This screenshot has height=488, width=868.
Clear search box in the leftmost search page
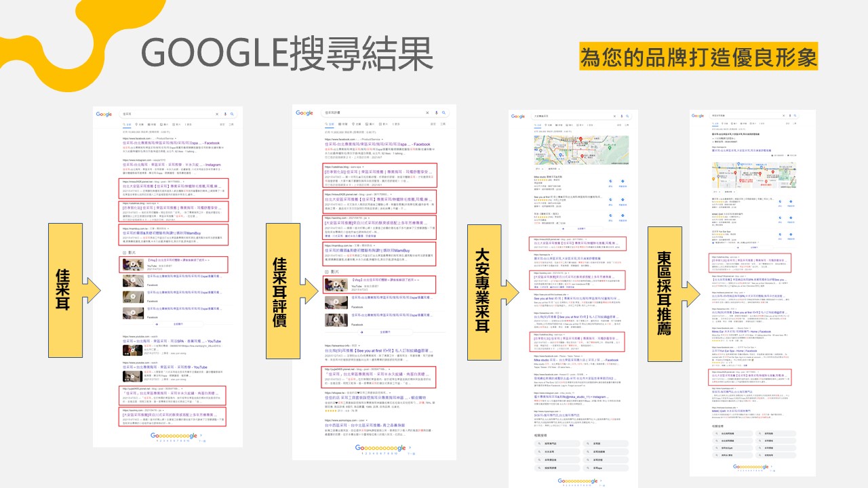(217, 115)
